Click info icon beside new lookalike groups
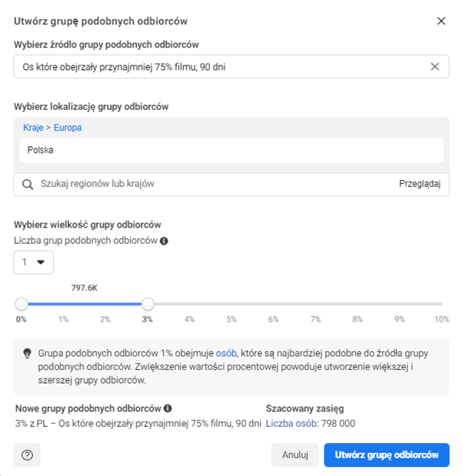The width and height of the screenshot is (463, 476). [x=168, y=408]
